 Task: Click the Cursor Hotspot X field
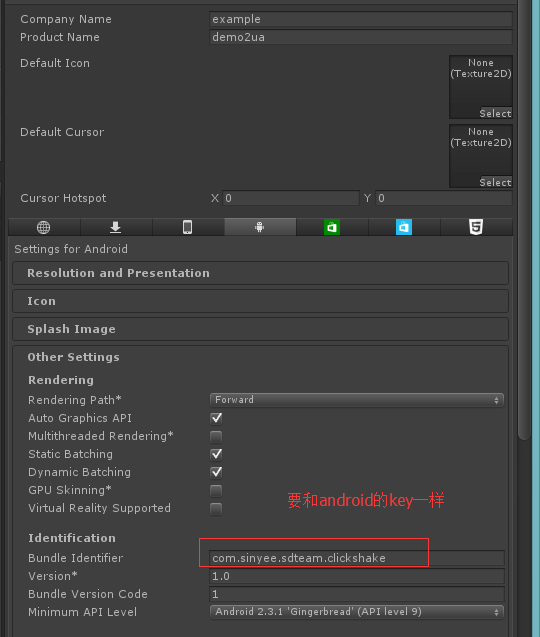(x=291, y=198)
